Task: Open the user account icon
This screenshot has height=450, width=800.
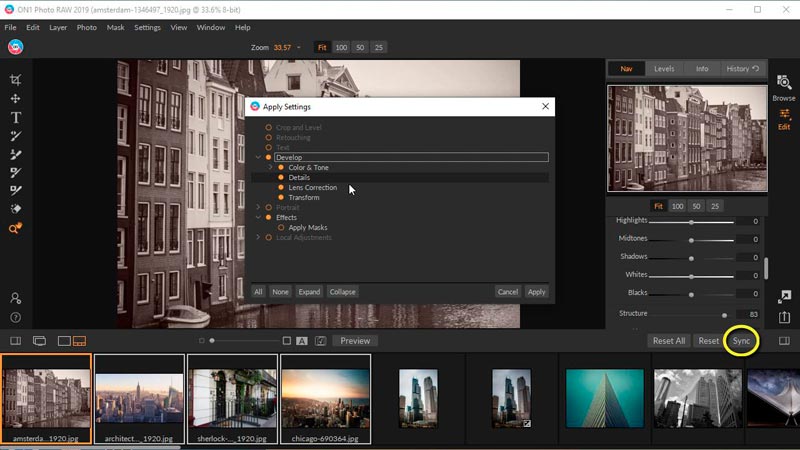Action: (15, 298)
